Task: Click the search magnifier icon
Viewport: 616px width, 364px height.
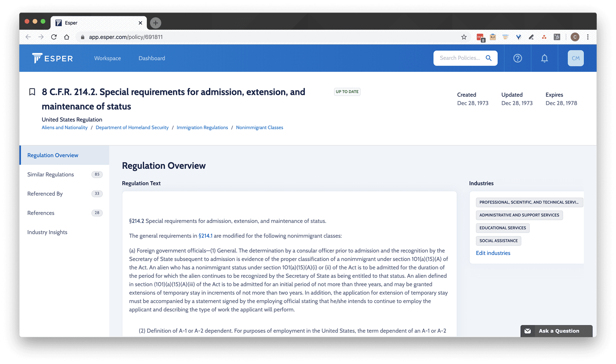Action: point(488,58)
